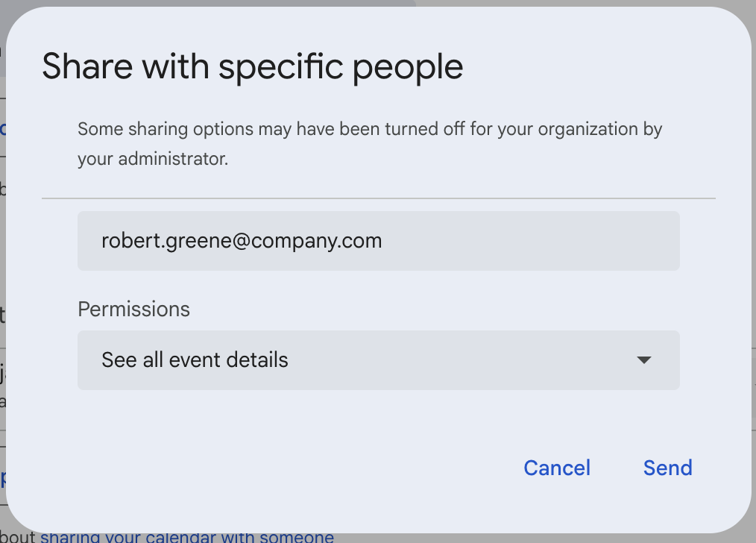The image size is (756, 543).
Task: Click the 'Share with specific people' dialog title
Action: 253,66
